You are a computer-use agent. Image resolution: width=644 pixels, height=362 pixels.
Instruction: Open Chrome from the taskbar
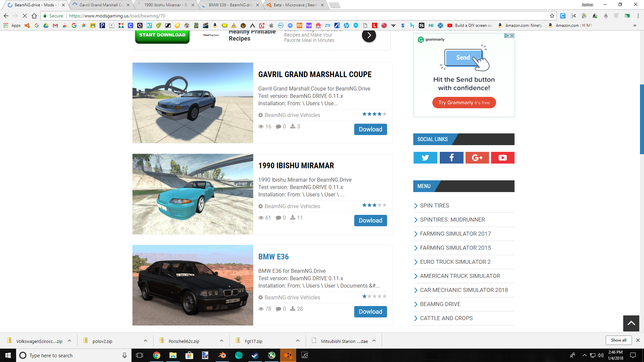pos(156,355)
